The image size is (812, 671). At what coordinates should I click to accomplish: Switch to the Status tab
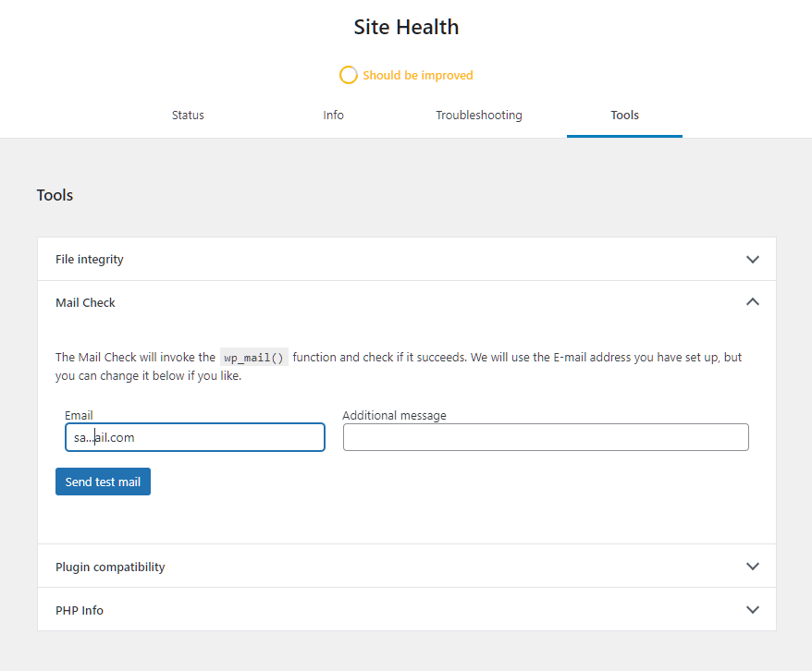(x=188, y=116)
